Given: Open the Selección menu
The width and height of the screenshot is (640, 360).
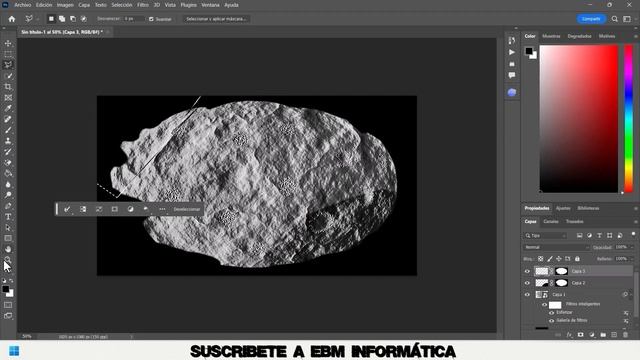Looking at the screenshot, I should click(x=122, y=5).
